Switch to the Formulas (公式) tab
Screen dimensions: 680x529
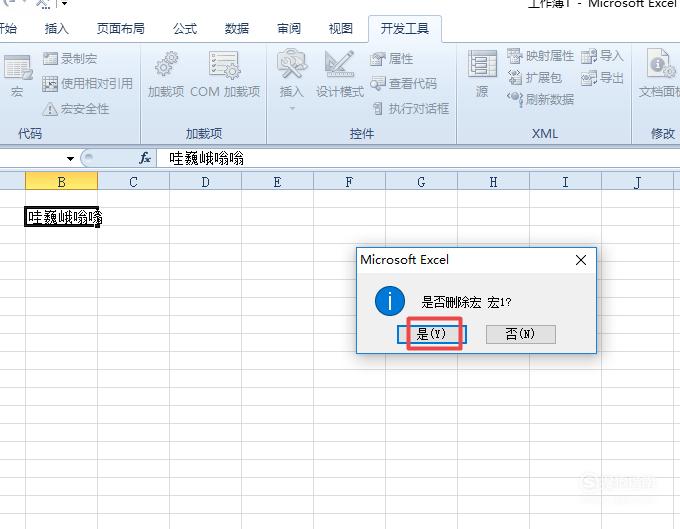point(185,29)
